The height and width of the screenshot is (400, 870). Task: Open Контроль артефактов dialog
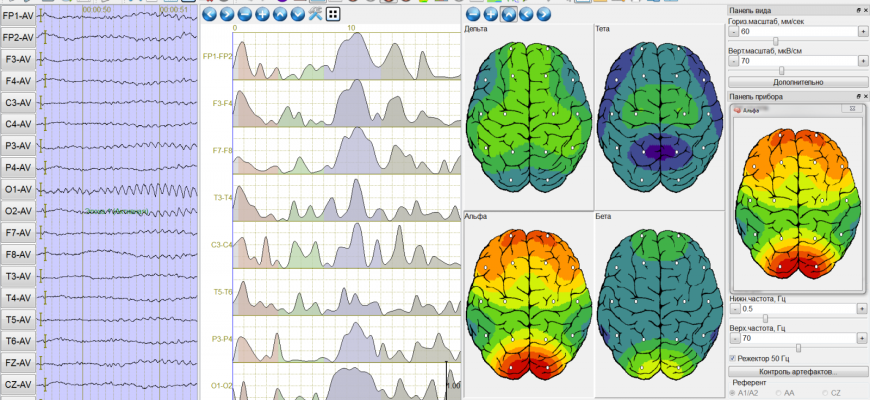(x=797, y=371)
